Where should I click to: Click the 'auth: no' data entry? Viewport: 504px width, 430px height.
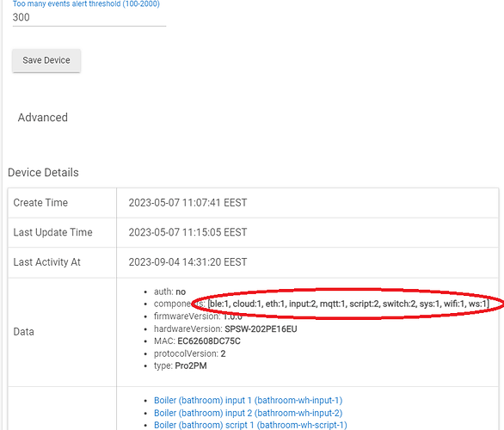169,292
